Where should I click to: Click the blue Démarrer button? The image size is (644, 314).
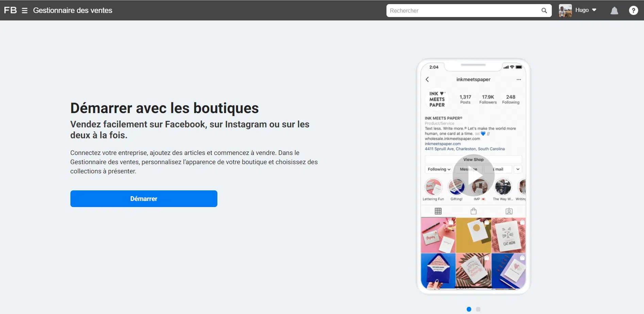(x=144, y=199)
